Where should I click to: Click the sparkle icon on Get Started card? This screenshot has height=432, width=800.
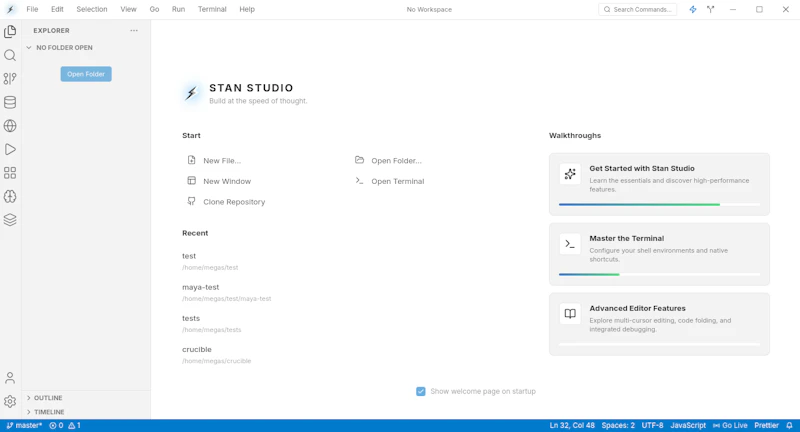click(x=570, y=174)
